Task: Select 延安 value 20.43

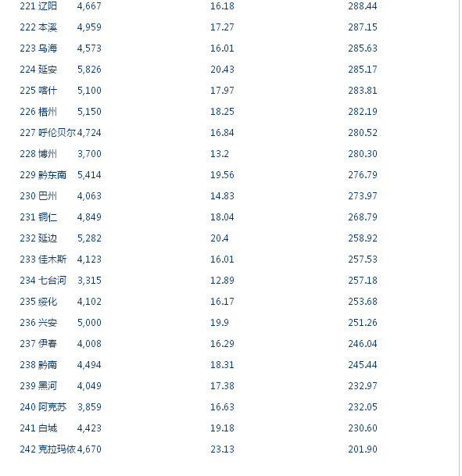Action: point(222,70)
